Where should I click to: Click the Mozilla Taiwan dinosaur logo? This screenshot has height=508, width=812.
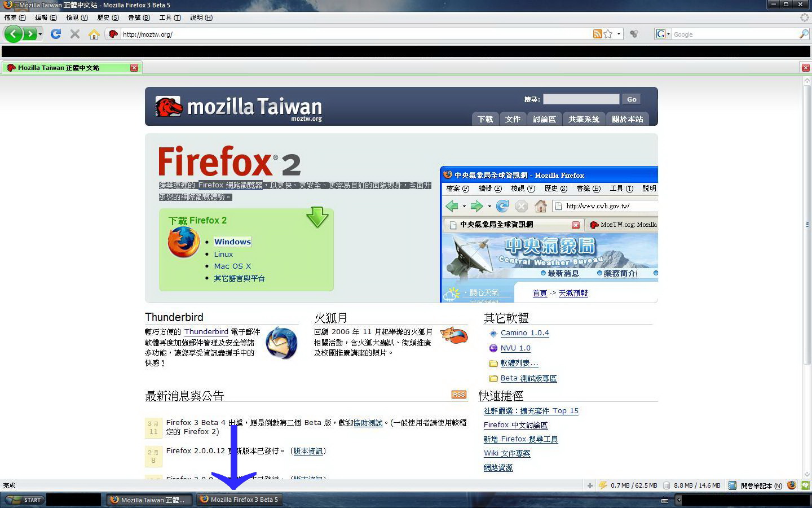click(x=169, y=107)
